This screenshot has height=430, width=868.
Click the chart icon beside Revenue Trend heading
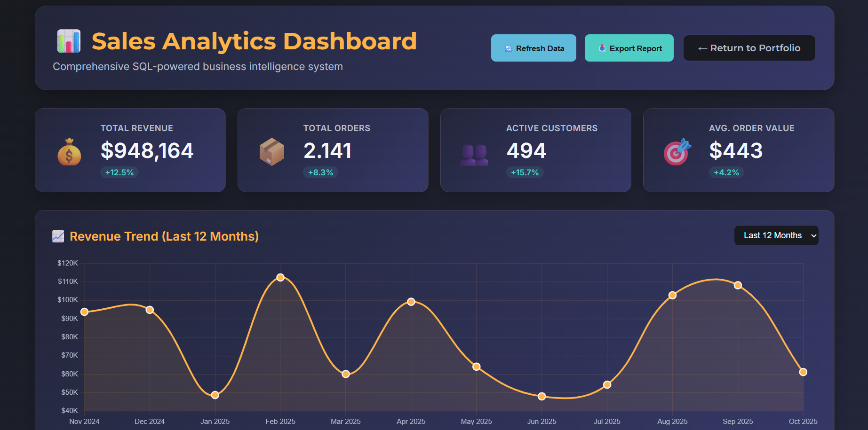click(58, 236)
